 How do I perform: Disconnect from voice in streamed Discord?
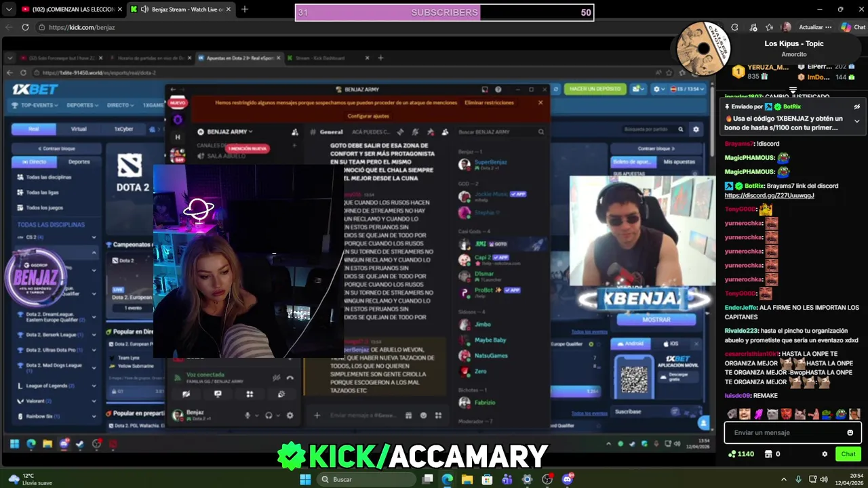[290, 378]
